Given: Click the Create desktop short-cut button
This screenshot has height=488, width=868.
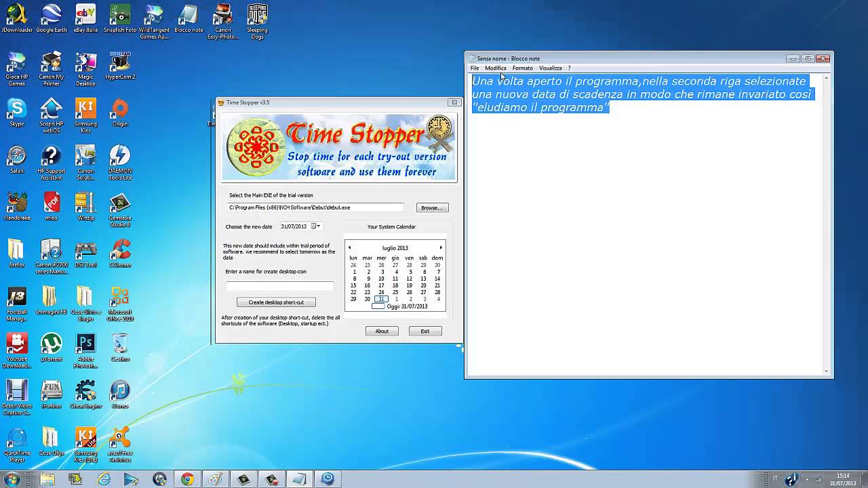Looking at the screenshot, I should (x=276, y=302).
